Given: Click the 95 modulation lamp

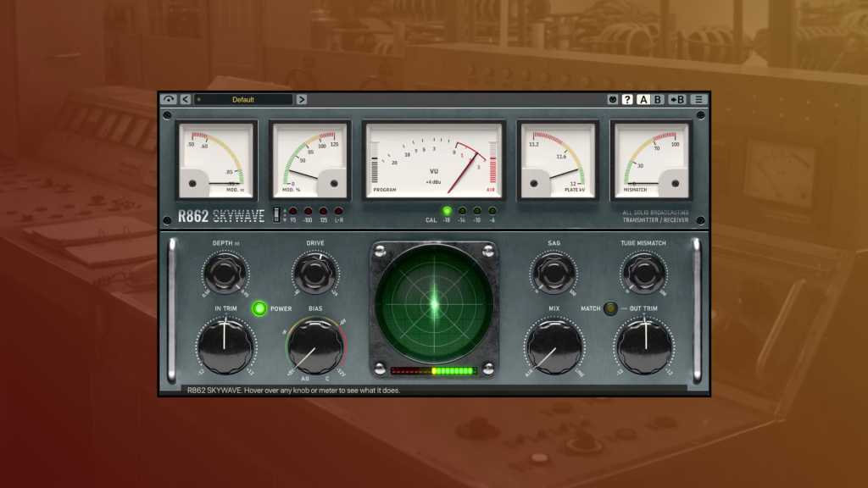Looking at the screenshot, I should click(292, 211).
